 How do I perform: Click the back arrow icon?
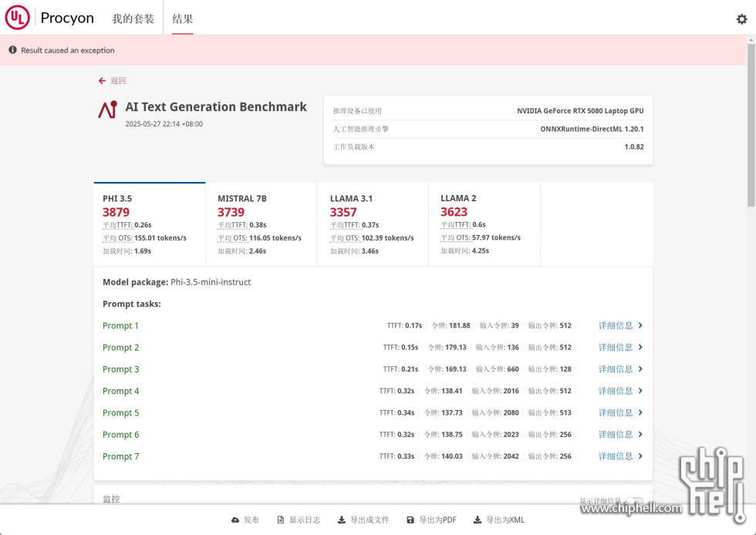pyautogui.click(x=102, y=80)
